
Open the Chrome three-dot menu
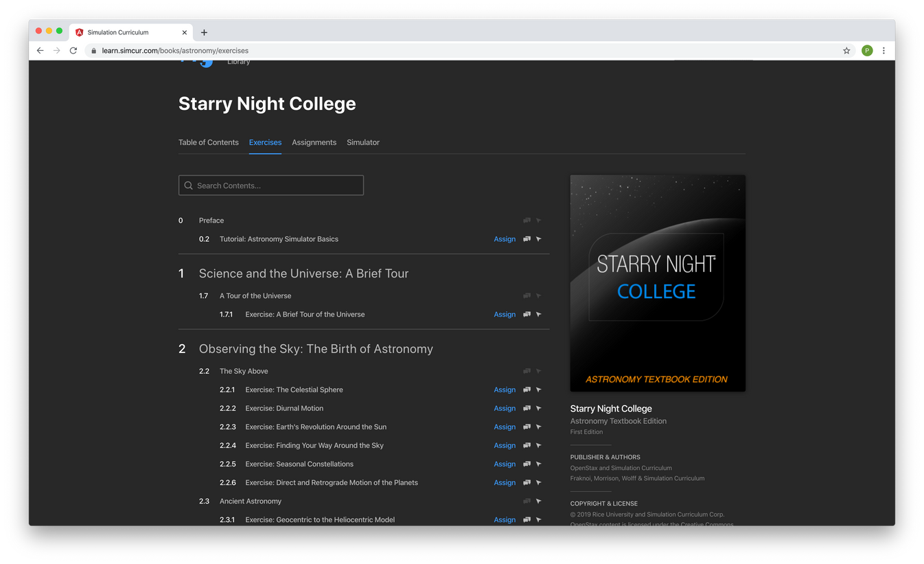883,50
